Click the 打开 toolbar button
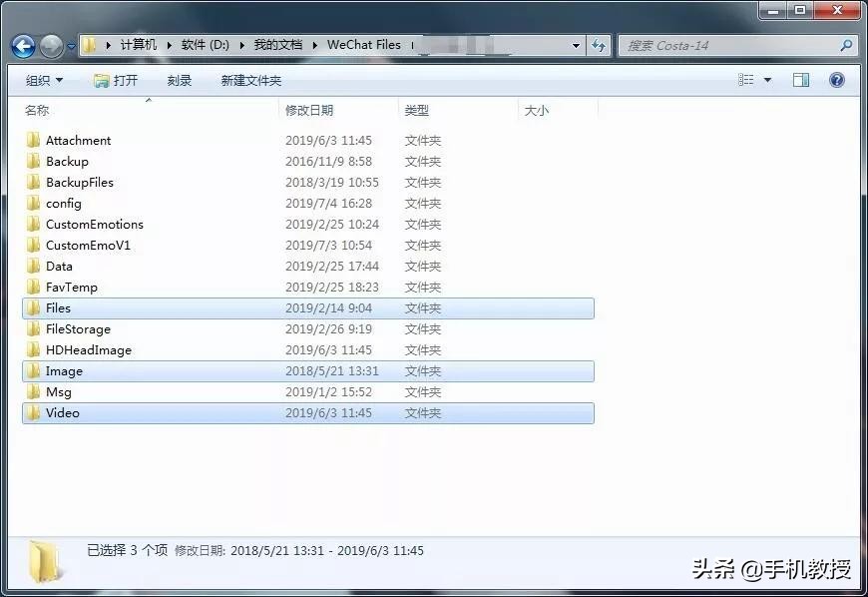The image size is (868, 597). [x=116, y=80]
